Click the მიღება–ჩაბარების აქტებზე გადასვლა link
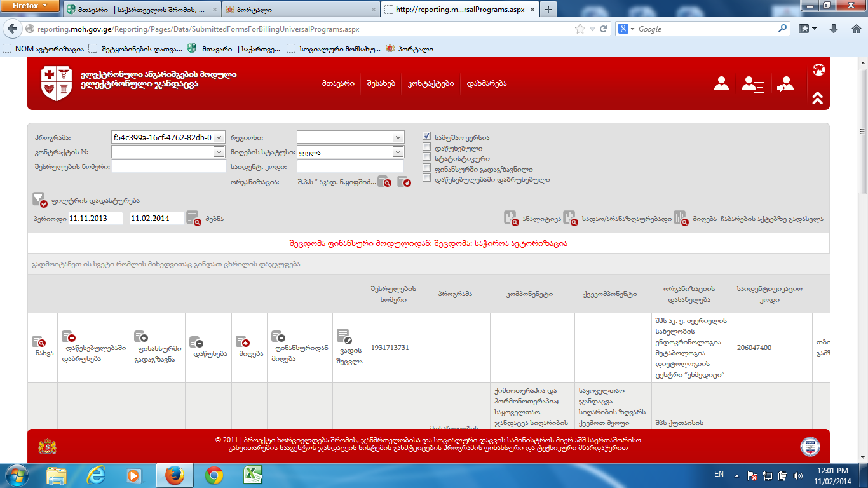The height and width of the screenshot is (488, 868). 757,219
